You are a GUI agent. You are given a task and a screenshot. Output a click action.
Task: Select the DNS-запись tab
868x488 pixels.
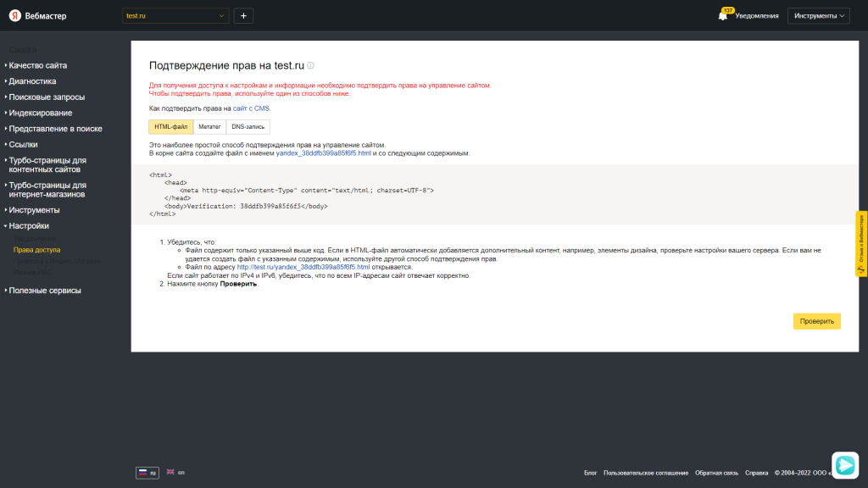coord(248,127)
